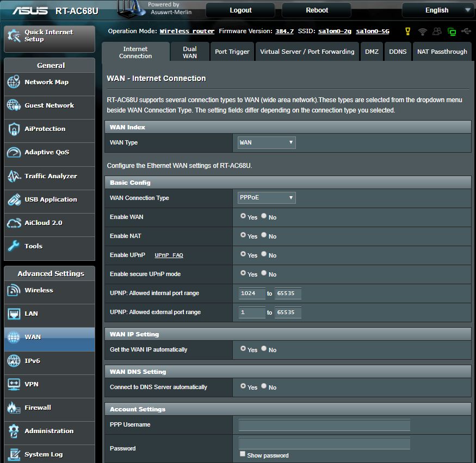Click UPNP external port range start field

(252, 312)
